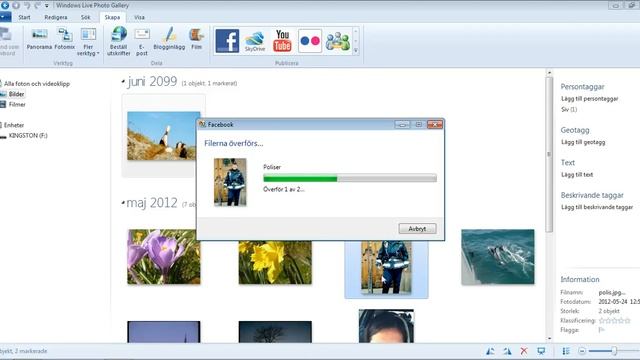Zoom out thumbnails with minus button
This screenshot has width=640, height=360.
coord(582,351)
